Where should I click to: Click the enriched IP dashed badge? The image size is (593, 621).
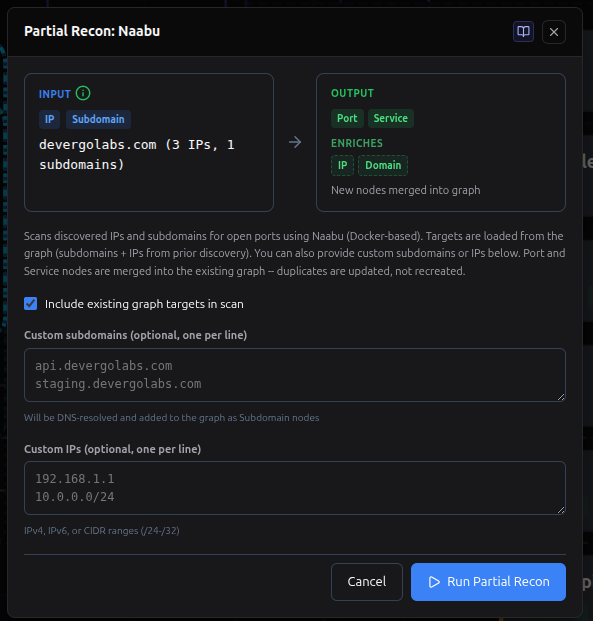pyautogui.click(x=343, y=166)
